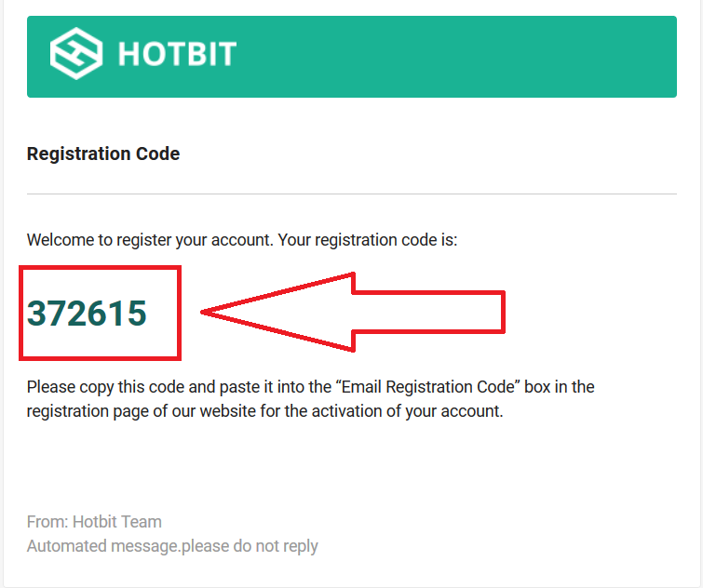
Task: Click the red arrow's pointed arrowhead
Action: tap(278, 312)
